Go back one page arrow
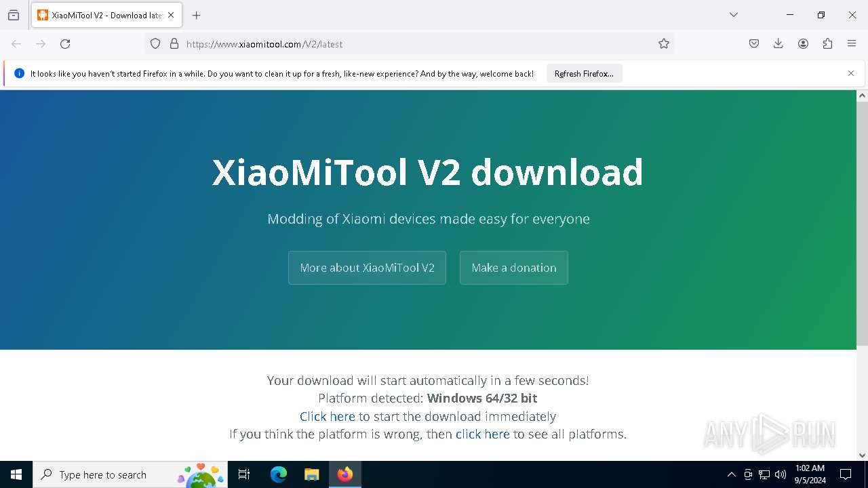Screen dimensions: 868x488 coord(16,44)
